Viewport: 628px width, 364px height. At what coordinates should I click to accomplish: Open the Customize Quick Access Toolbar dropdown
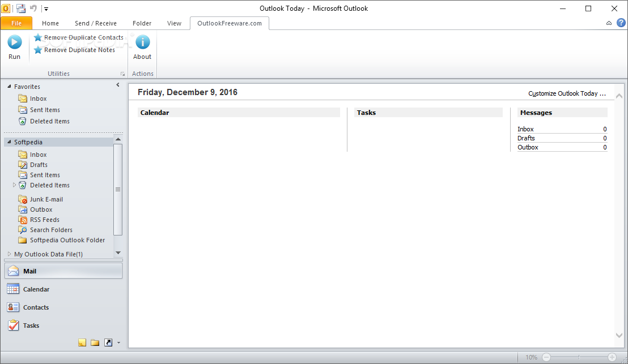pyautogui.click(x=46, y=9)
